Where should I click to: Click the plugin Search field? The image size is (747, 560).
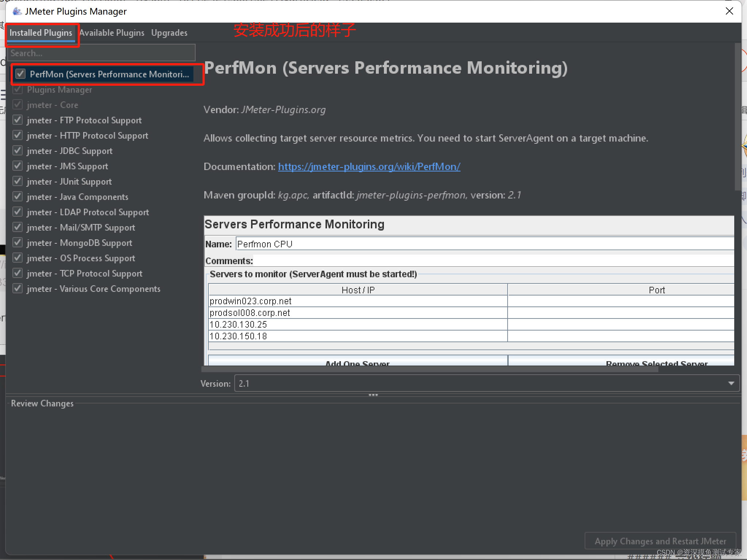(x=101, y=53)
